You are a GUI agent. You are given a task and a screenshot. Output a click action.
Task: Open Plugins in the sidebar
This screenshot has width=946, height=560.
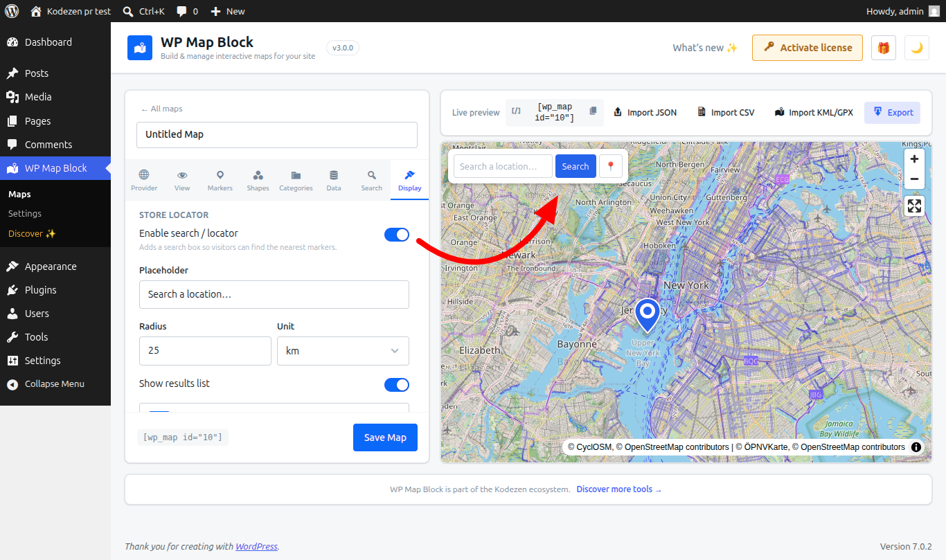pyautogui.click(x=55, y=290)
